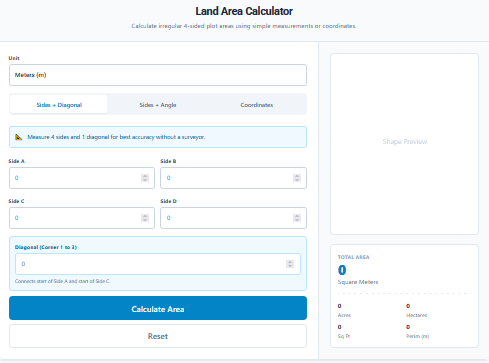Click the Land Area Calculator heading

[244, 11]
